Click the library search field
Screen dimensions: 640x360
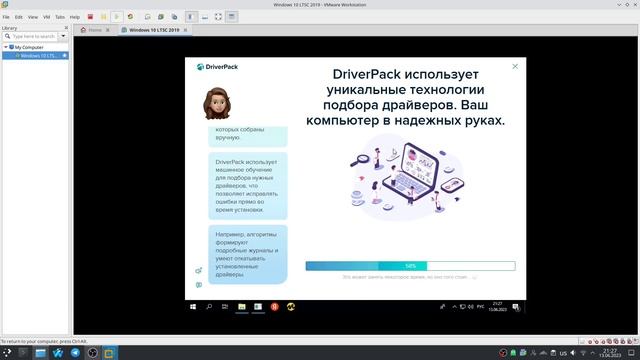(x=31, y=36)
